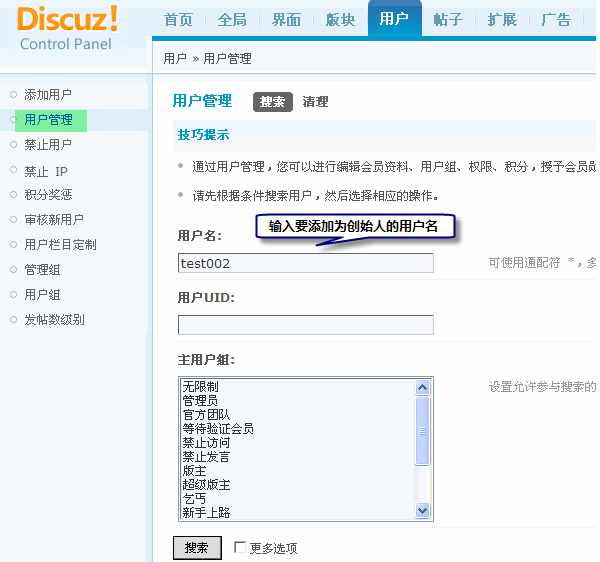Focus the 用户UID text field
The image size is (600, 562).
tap(306, 325)
